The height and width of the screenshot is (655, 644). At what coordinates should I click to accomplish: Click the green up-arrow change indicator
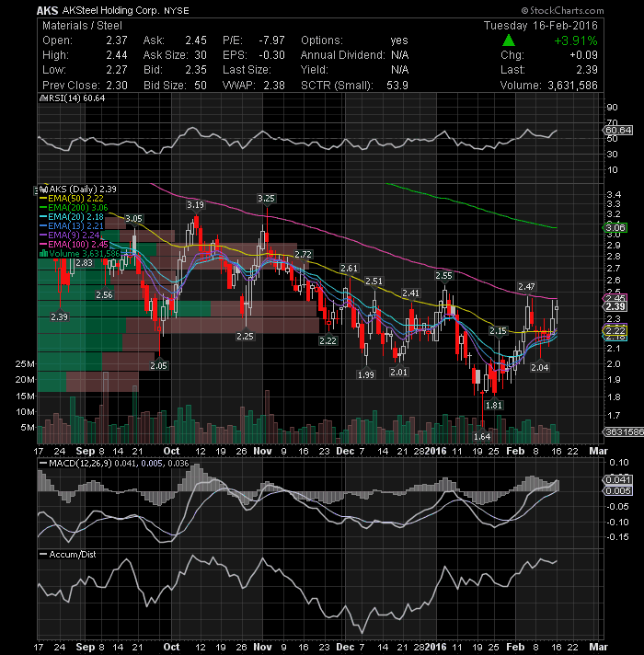508,40
